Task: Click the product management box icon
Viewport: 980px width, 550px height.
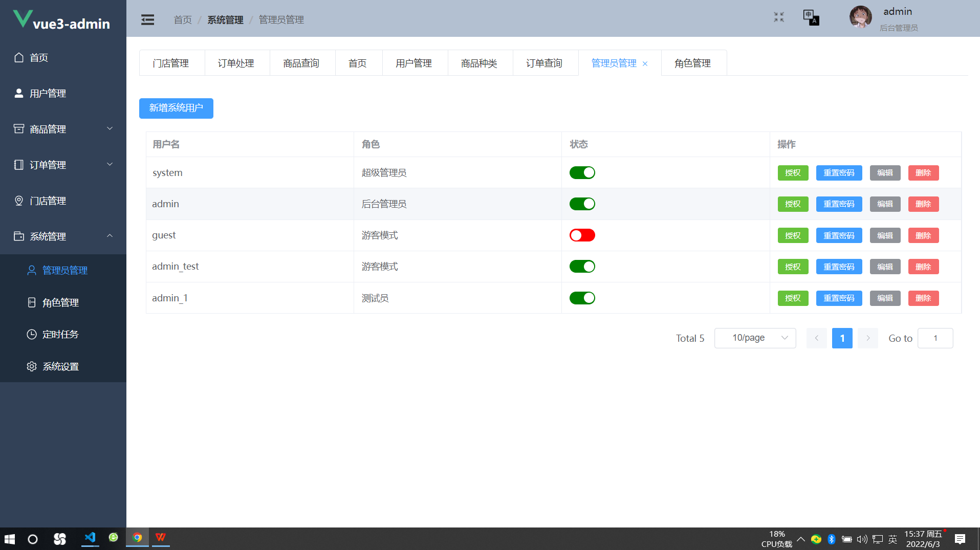Action: coord(19,129)
